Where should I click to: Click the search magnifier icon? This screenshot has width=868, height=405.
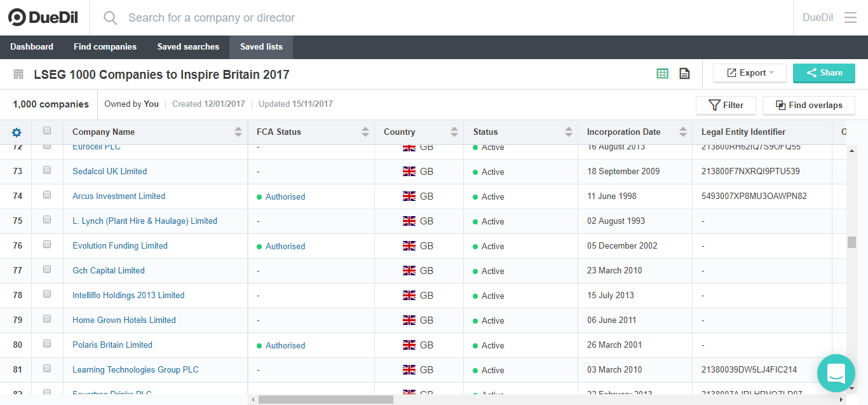point(111,18)
